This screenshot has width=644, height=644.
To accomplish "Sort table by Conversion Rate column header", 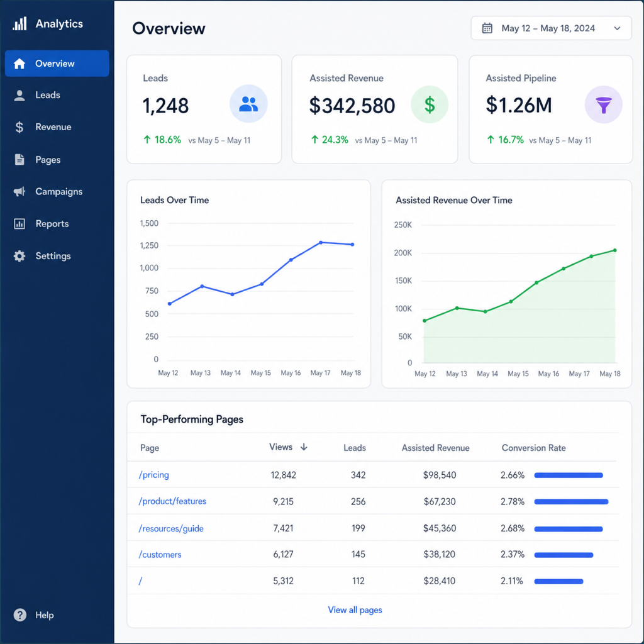I will [x=533, y=448].
